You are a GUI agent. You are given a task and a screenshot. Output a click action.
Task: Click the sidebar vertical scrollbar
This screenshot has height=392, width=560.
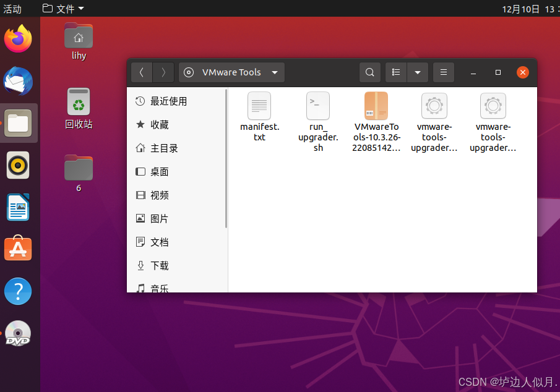226,158
